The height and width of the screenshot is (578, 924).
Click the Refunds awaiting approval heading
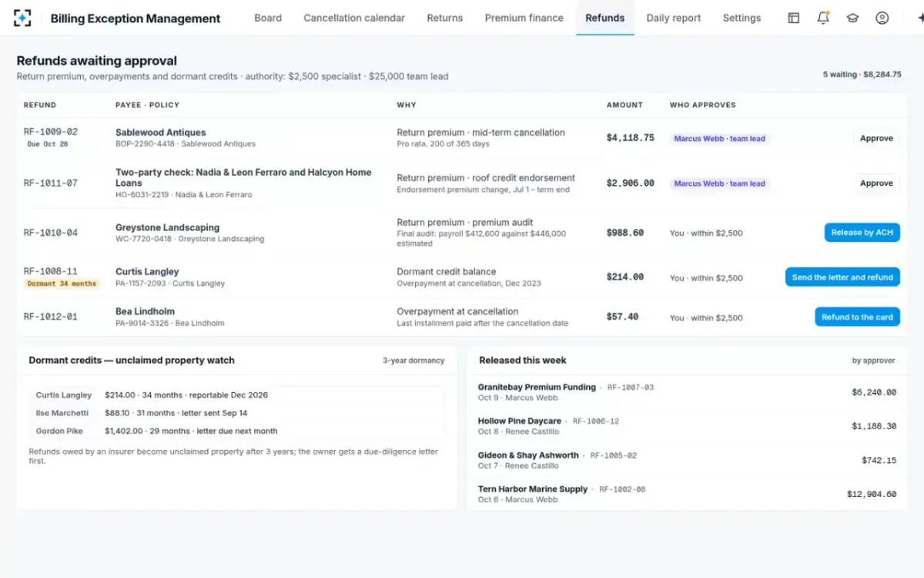[97, 61]
